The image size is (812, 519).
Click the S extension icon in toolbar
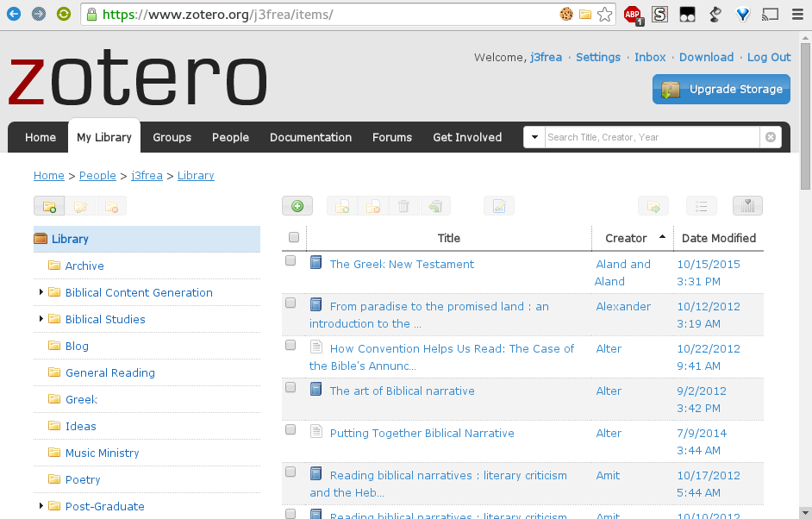point(659,14)
